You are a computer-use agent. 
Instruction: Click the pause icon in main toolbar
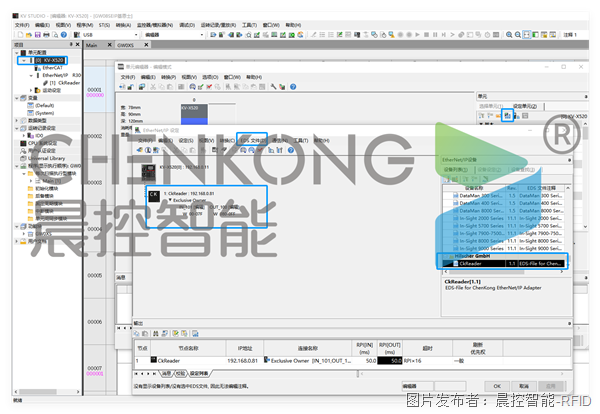pyautogui.click(x=435, y=35)
